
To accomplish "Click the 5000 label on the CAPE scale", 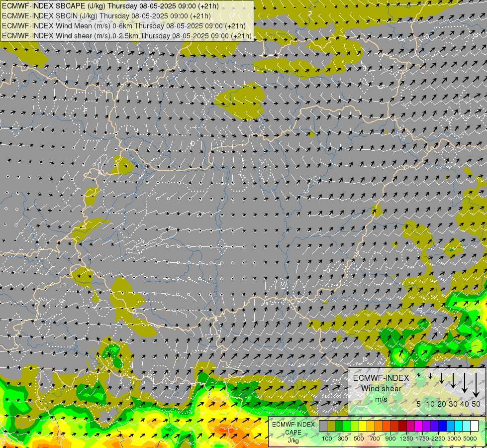I will click(470, 439).
